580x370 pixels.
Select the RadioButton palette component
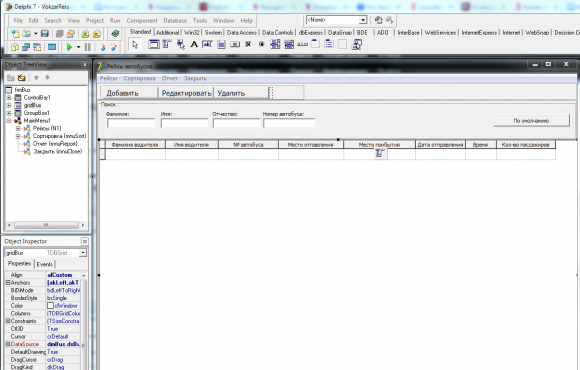(x=262, y=45)
